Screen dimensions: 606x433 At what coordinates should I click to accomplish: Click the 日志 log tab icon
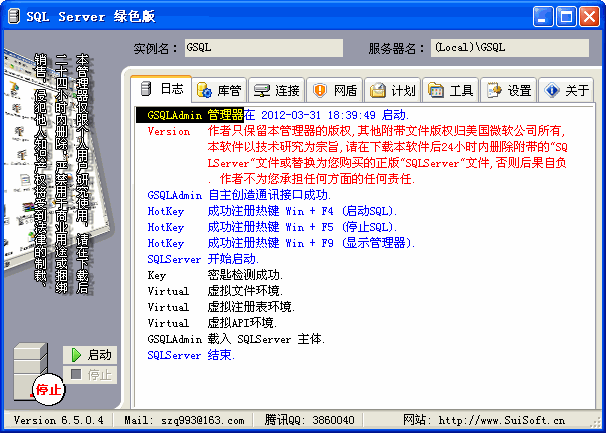coord(146,89)
